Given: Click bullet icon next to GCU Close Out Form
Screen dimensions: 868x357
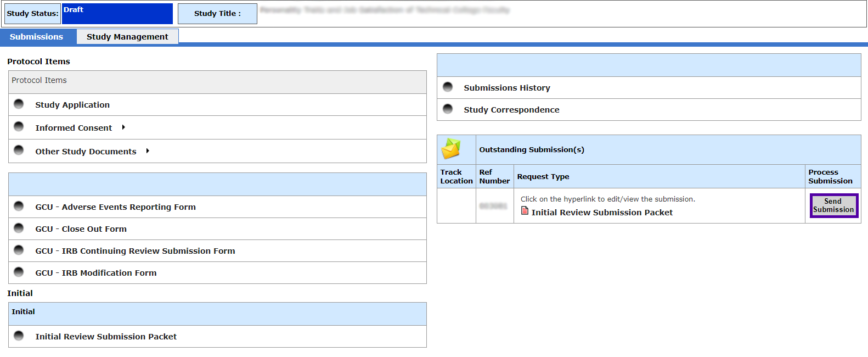Looking at the screenshot, I should 19,228.
